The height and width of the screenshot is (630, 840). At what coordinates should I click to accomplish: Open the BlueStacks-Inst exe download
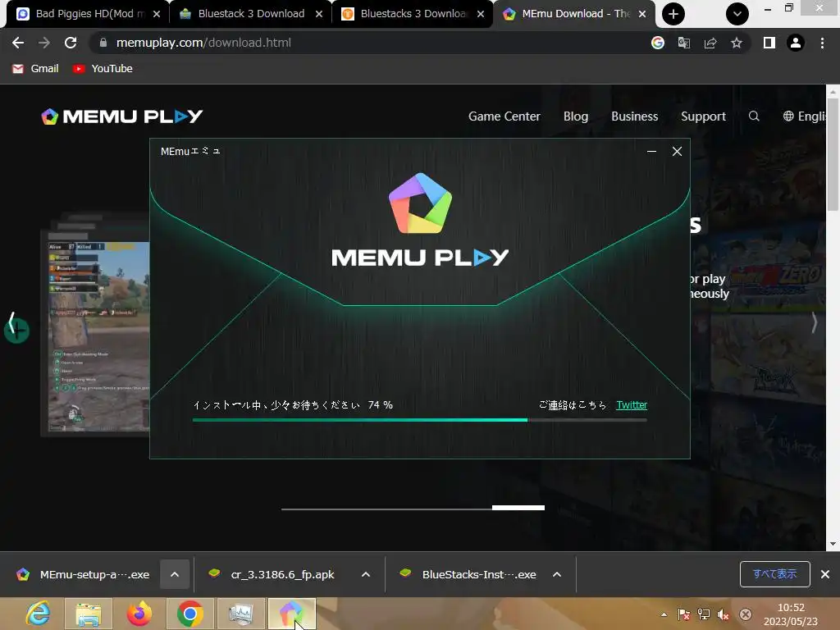tap(469, 574)
